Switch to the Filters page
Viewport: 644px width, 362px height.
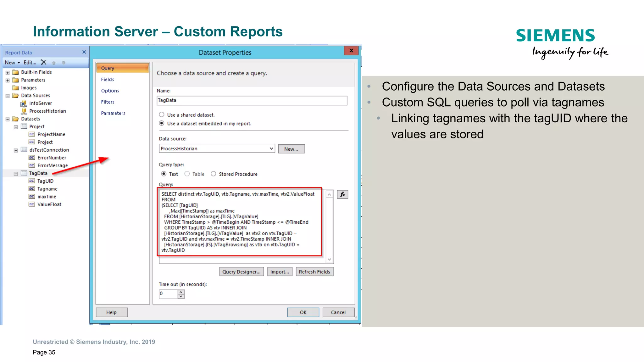[x=108, y=102]
